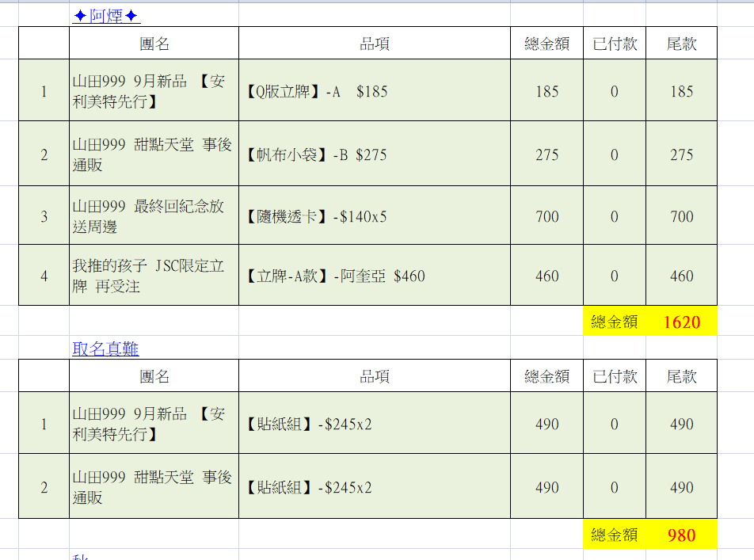Select 已付款 value 0 in 取名真難's 9月新品 row
Screen dimensions: 754x560
[x=615, y=424]
